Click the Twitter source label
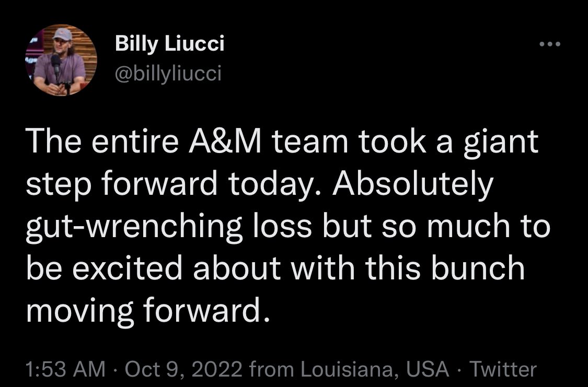This screenshot has width=588, height=387. click(x=503, y=369)
